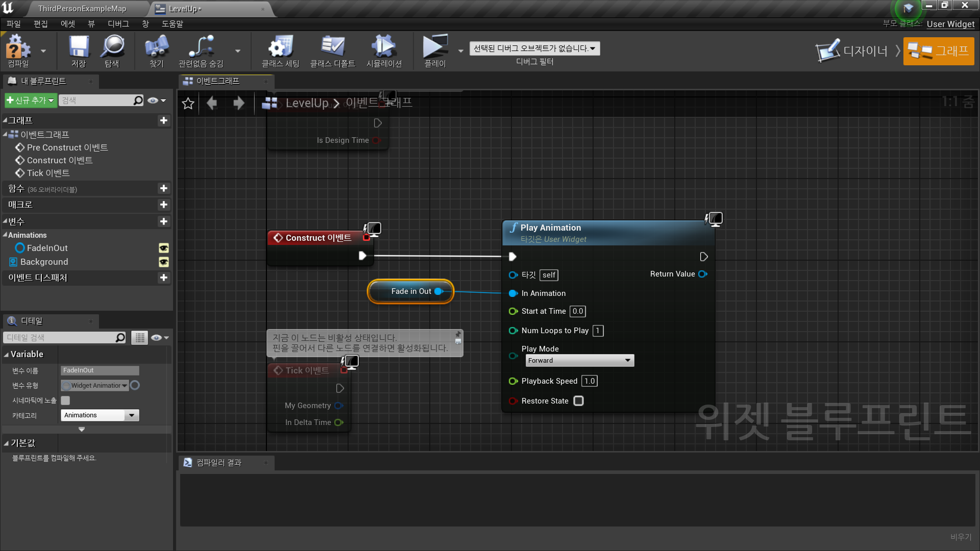Open Class Defaults (클래스 디폴트) icon

(x=332, y=47)
